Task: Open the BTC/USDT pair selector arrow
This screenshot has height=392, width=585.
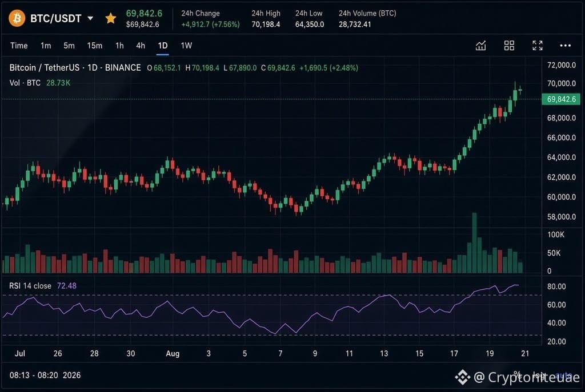Action: point(90,18)
